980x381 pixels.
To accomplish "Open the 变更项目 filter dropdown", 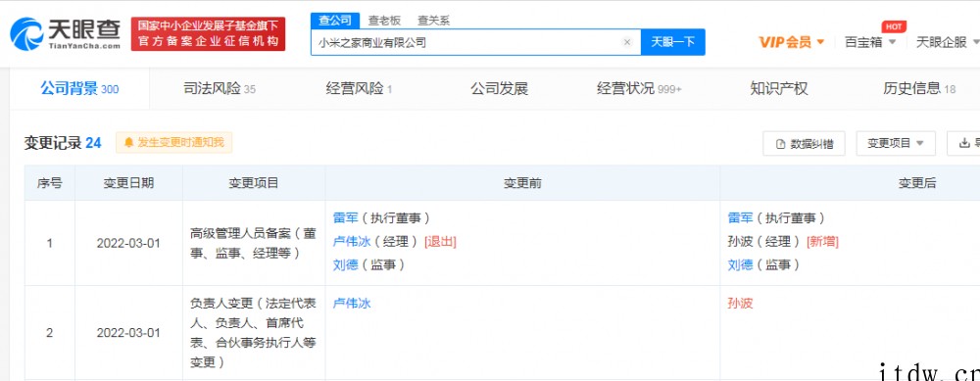I will click(x=896, y=144).
